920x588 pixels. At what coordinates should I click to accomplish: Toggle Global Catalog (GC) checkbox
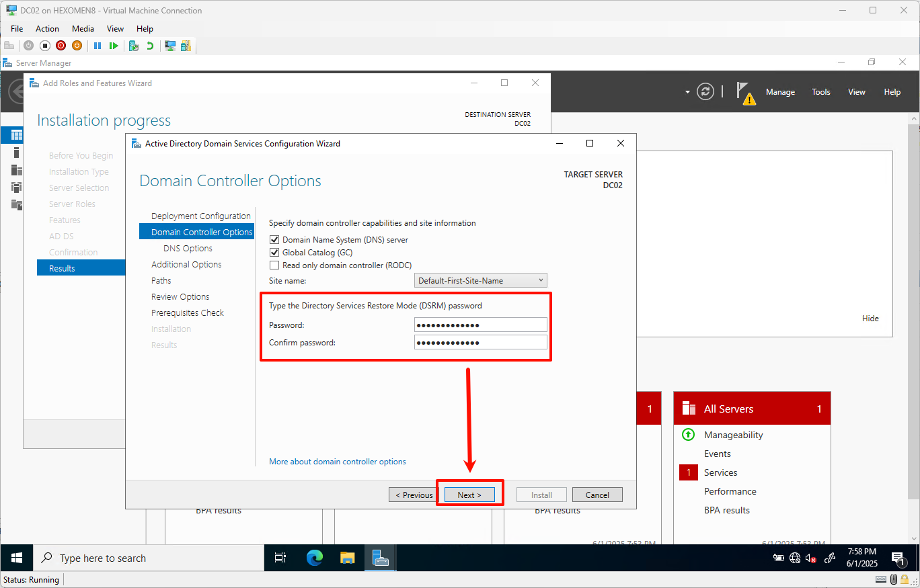(x=274, y=252)
